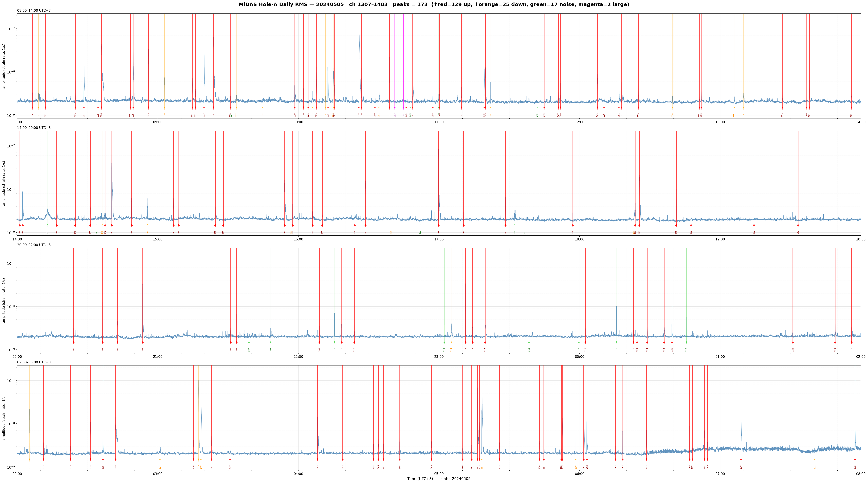The height and width of the screenshot is (483, 868).
Task: Click the green peak number label 108
Action: 271,350
